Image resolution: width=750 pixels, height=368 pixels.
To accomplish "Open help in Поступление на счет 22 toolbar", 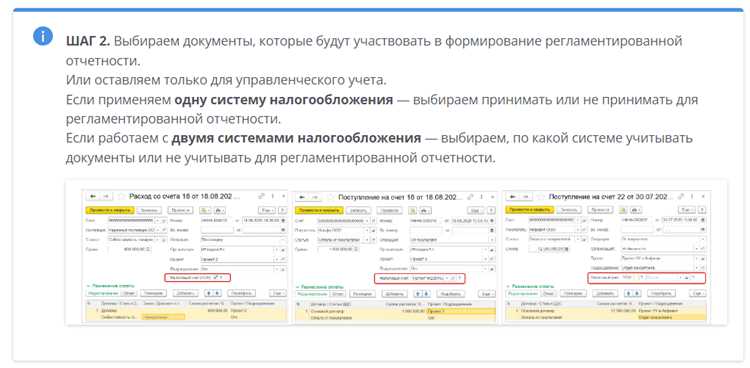I will 702,210.
